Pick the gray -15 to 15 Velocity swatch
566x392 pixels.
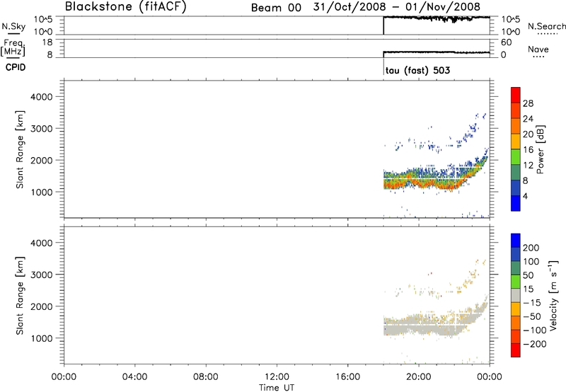(516, 295)
